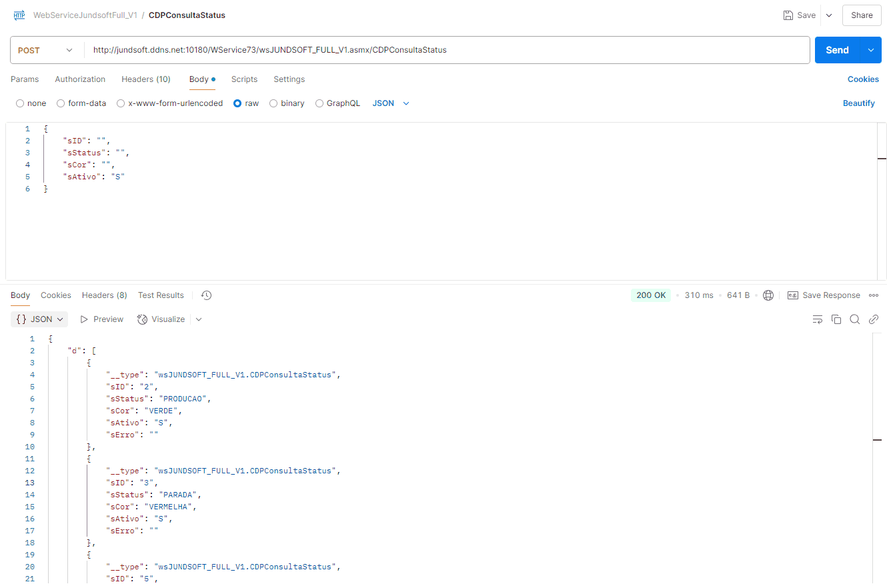Open search within the response body
The height and width of the screenshot is (588, 887).
pyautogui.click(x=855, y=319)
